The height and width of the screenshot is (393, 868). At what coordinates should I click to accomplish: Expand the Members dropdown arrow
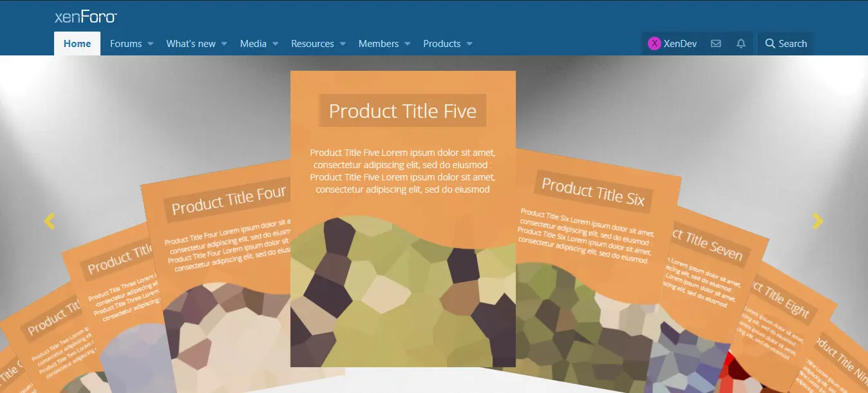[407, 44]
